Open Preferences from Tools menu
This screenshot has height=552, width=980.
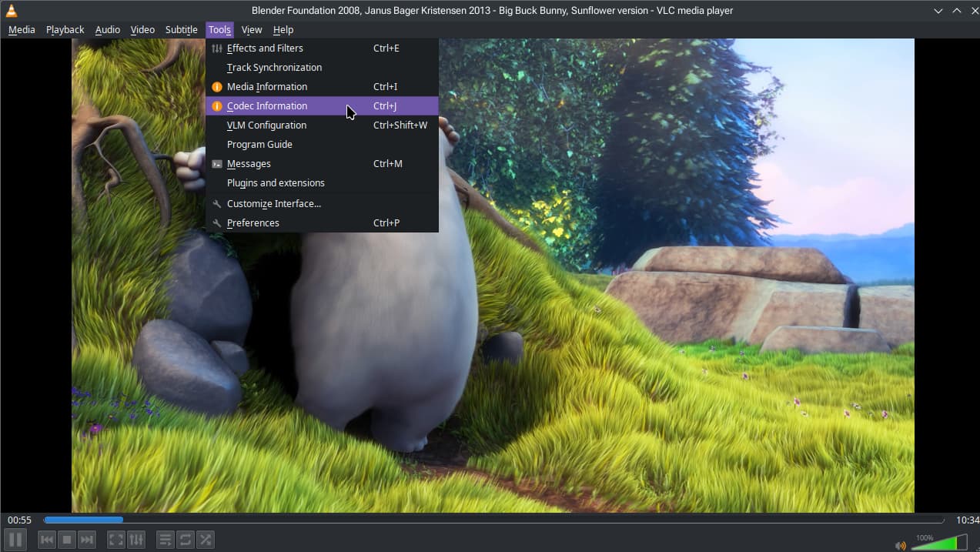[322, 223]
